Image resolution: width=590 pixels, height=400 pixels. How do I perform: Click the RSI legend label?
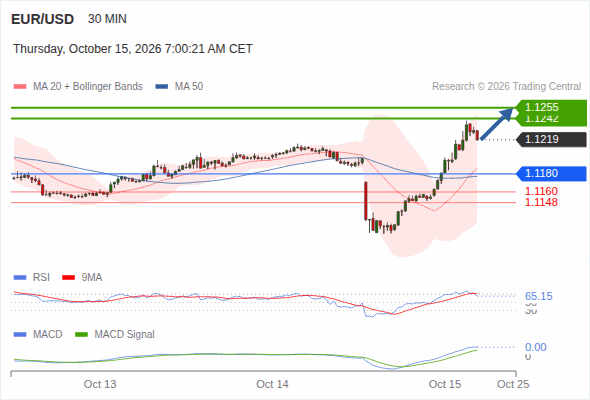pyautogui.click(x=41, y=278)
